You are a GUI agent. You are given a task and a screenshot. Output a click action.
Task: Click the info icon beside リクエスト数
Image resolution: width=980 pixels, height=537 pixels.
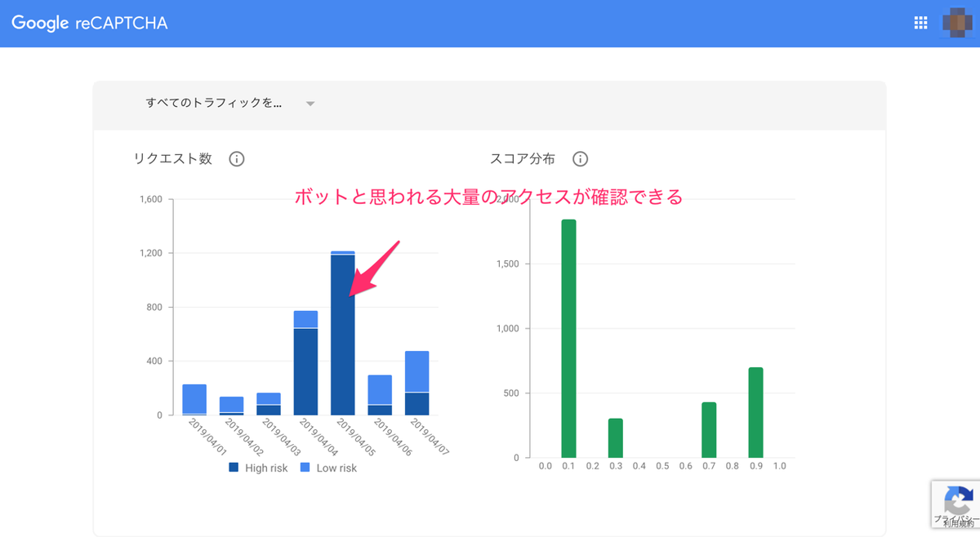(237, 159)
